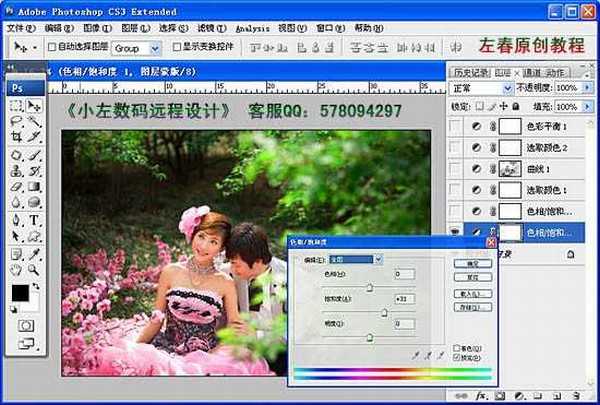Select the Move tool in the toolbox
The height and width of the screenshot is (405, 600).
point(34,105)
